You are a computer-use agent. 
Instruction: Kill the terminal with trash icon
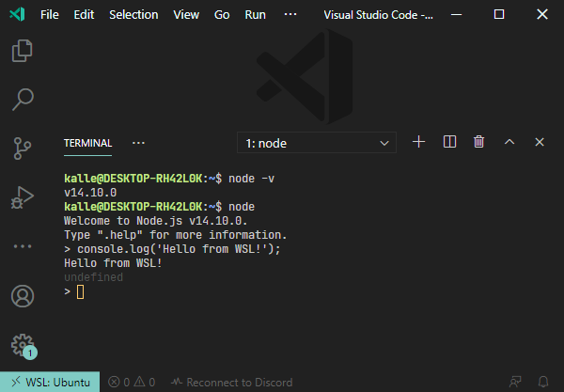click(478, 142)
